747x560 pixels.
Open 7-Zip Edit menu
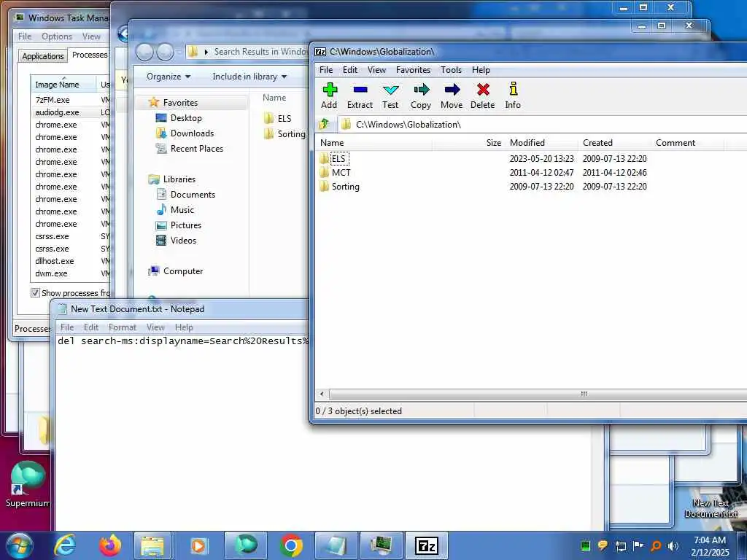click(350, 70)
